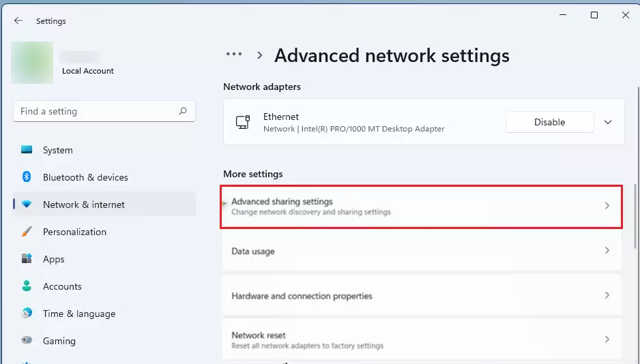Click the Local Account label
This screenshot has height=364, width=640.
(88, 71)
